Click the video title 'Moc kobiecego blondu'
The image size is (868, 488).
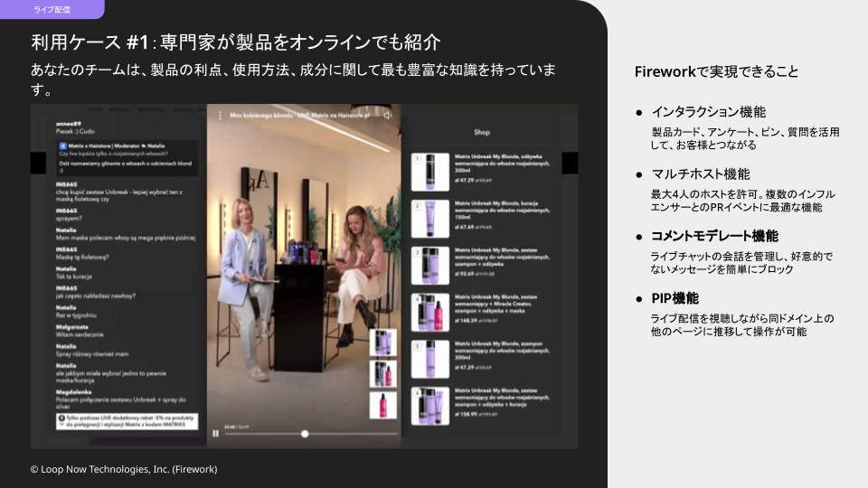[x=299, y=115]
